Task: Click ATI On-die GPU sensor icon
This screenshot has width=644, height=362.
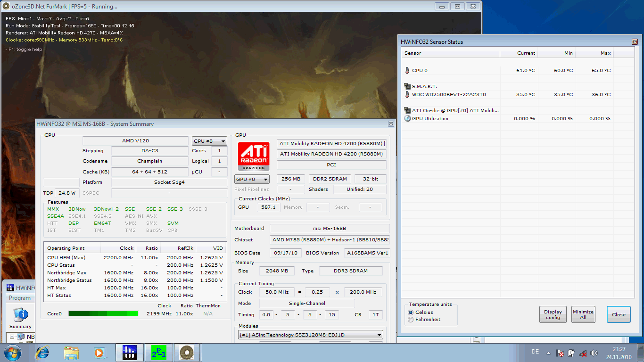Action: pyautogui.click(x=408, y=110)
